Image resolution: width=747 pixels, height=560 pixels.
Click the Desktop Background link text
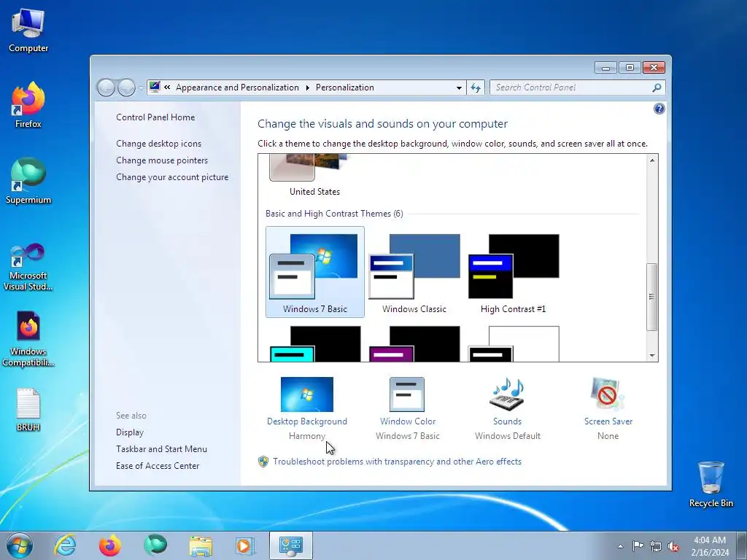click(307, 421)
